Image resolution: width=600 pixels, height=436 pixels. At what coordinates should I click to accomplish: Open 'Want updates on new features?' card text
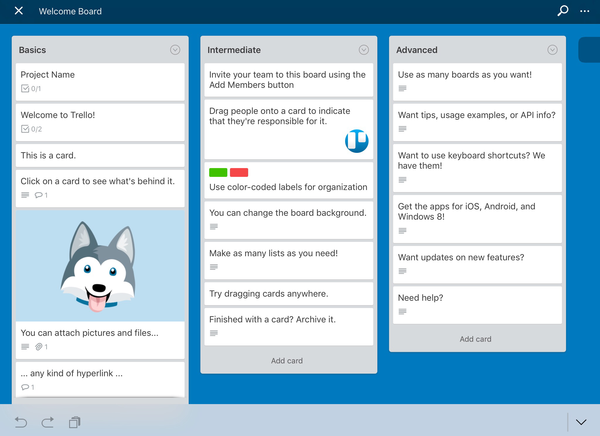tap(461, 257)
